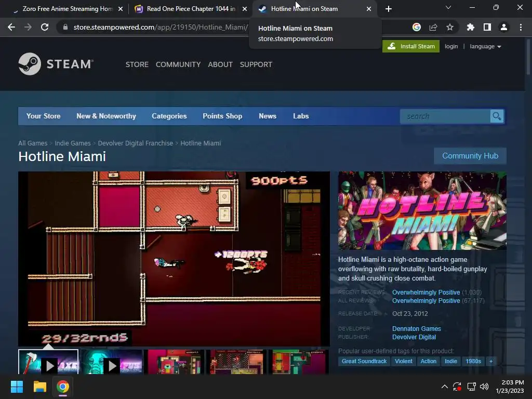Click the Steam logo
The width and height of the screenshot is (532, 399).
click(x=56, y=64)
